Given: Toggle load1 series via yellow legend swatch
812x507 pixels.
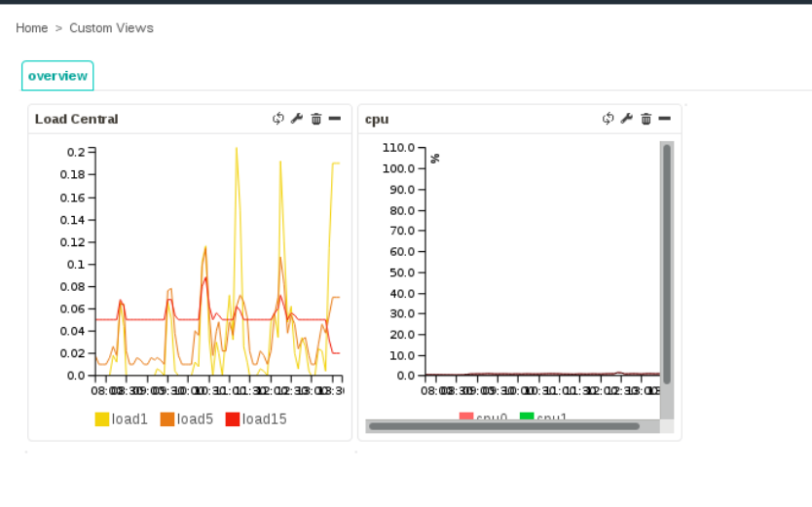Looking at the screenshot, I should (101, 419).
